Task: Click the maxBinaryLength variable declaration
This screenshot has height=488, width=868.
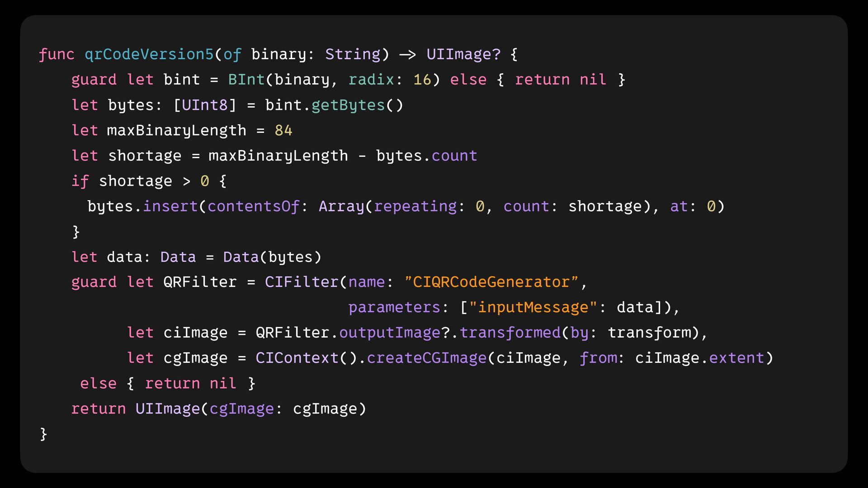Action: 176,130
